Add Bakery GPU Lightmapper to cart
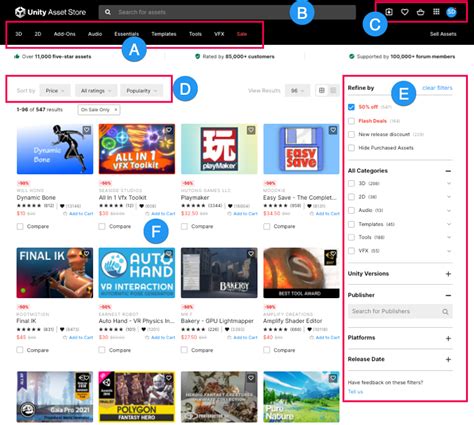 click(x=243, y=338)
